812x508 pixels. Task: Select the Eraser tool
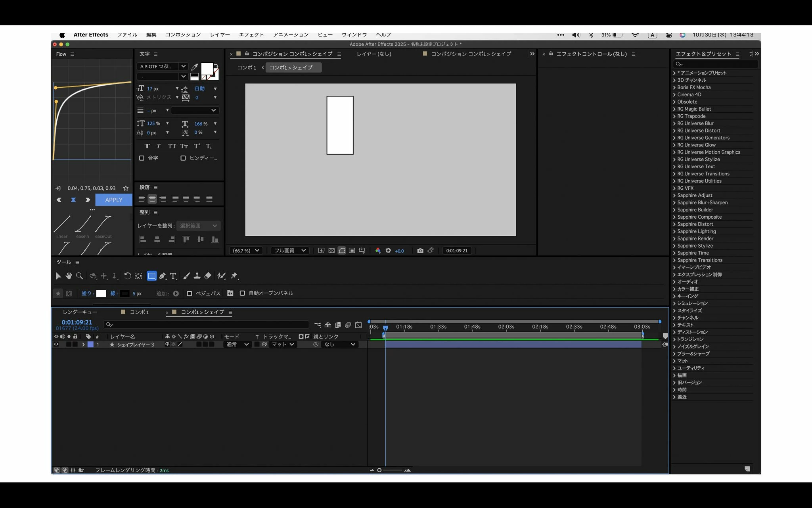(208, 276)
